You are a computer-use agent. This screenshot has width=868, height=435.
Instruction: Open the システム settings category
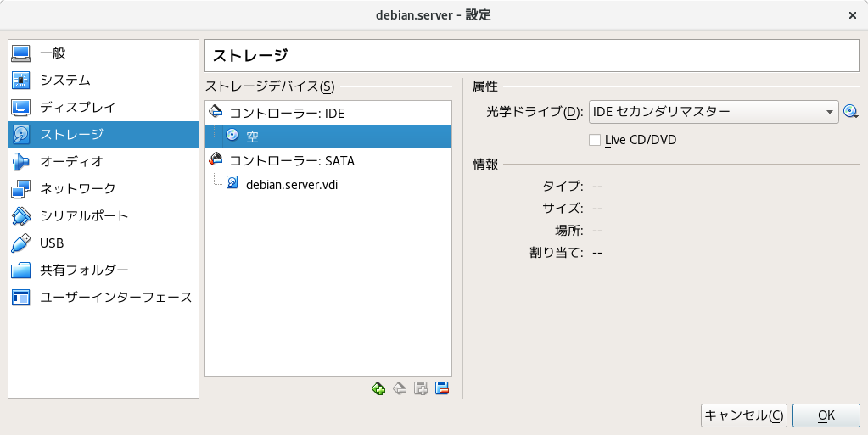(104, 81)
